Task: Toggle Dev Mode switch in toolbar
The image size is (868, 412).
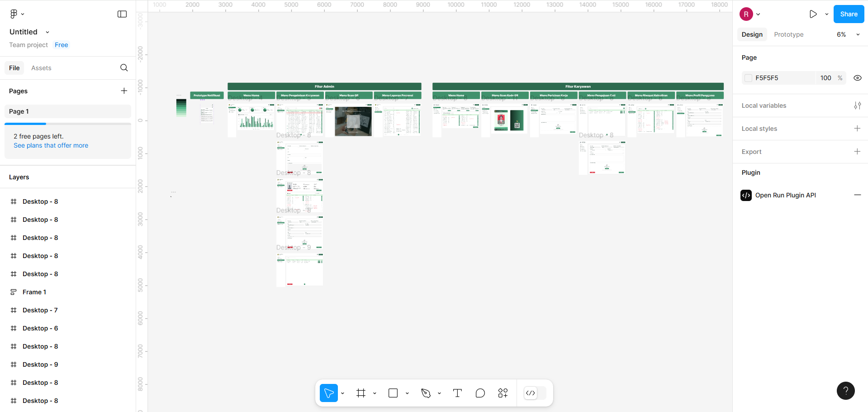Action: [x=535, y=393]
